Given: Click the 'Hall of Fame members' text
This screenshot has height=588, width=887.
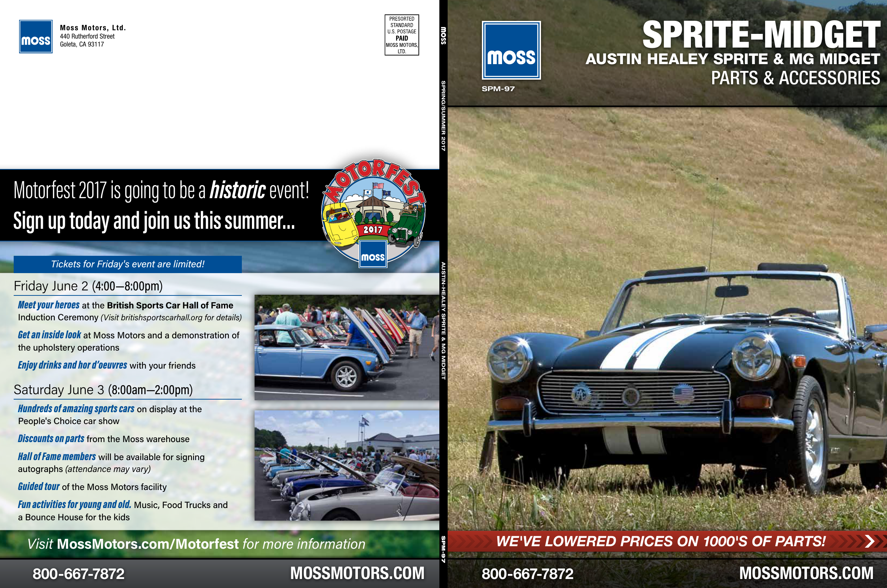Looking at the screenshot, I should coord(57,456).
